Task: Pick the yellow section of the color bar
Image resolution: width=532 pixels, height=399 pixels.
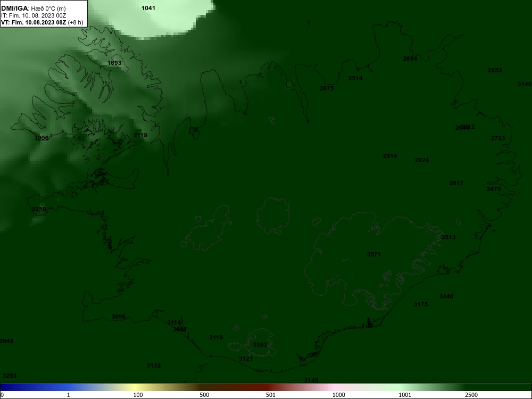Action: pos(136,387)
